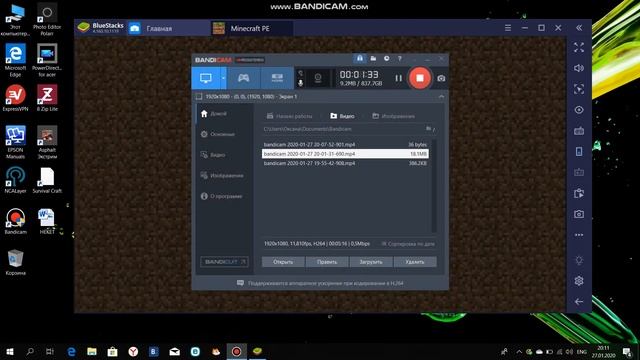Toggle the webcam overlay in Bandicam
Image resolution: width=640 pixels, height=360 pixels.
pyautogui.click(x=318, y=78)
